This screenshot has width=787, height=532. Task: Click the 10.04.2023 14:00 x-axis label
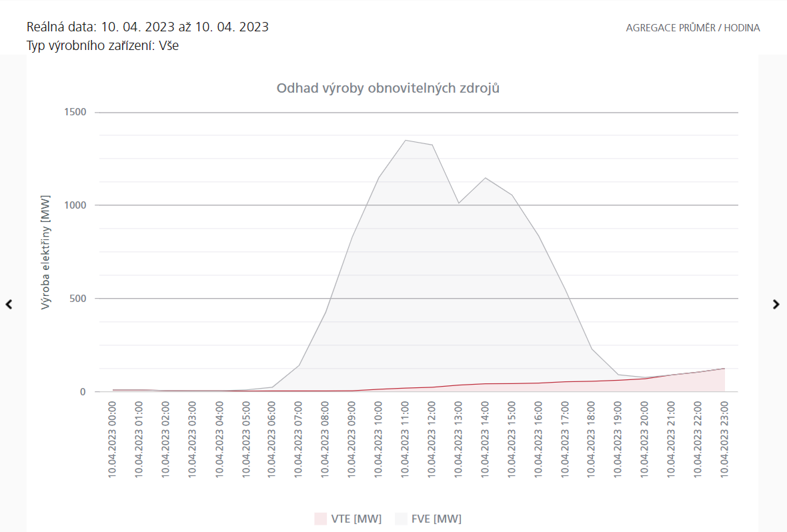485,439
